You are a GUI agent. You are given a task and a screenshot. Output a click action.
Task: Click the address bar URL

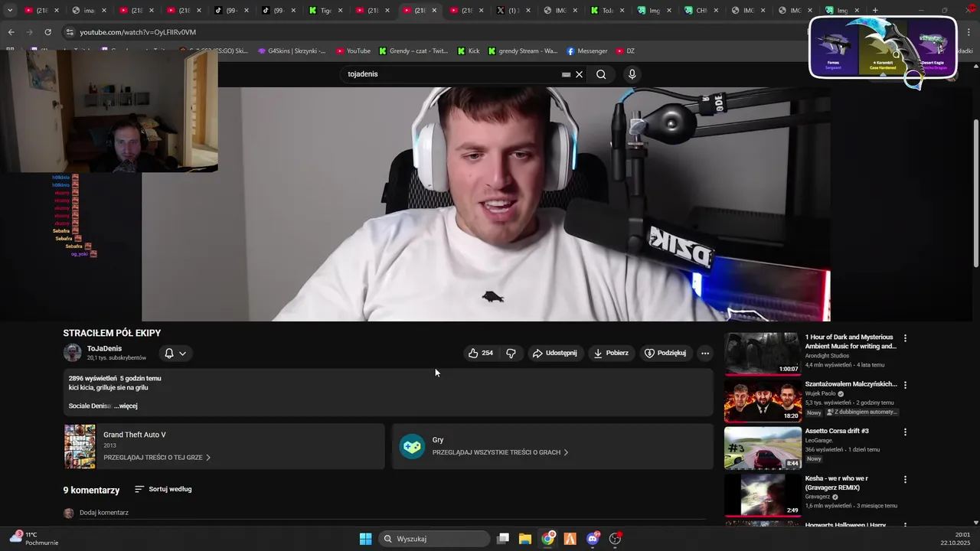click(138, 32)
